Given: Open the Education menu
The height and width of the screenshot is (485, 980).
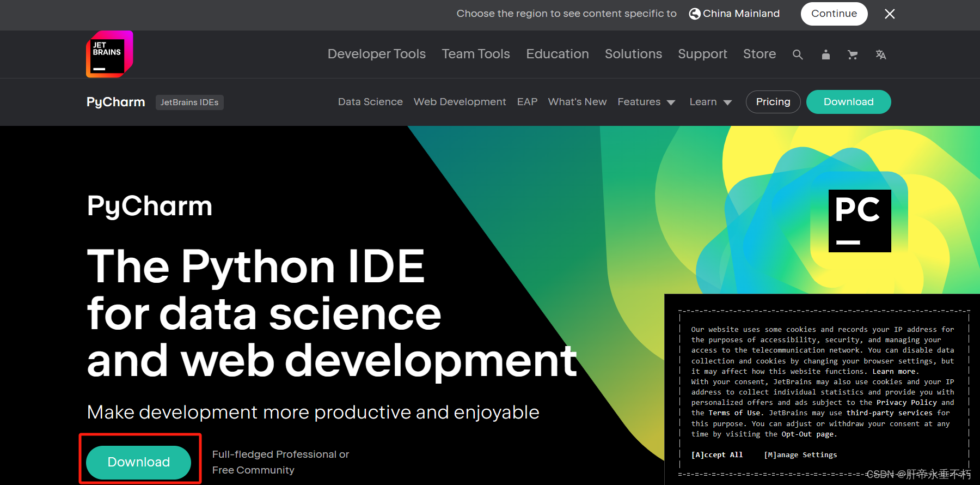Looking at the screenshot, I should (557, 54).
